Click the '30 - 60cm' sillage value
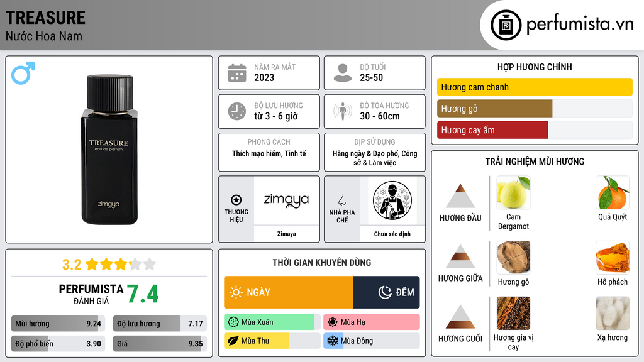This screenshot has width=644, height=362. 379,116
